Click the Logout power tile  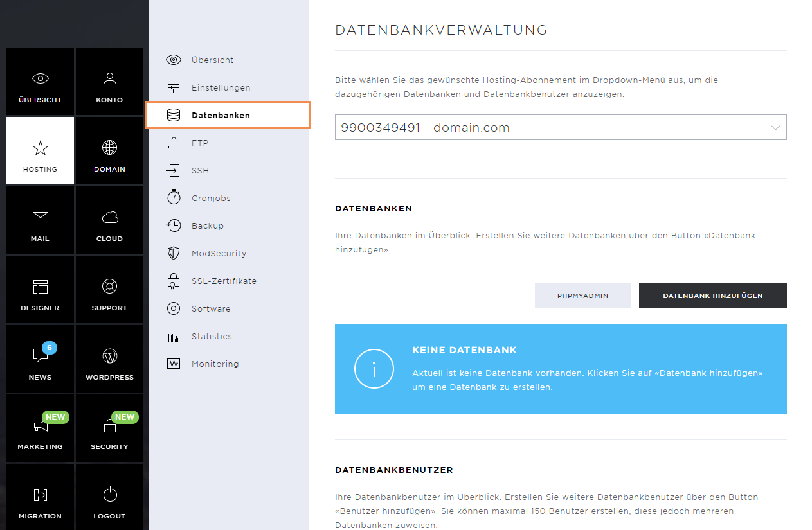(109, 497)
